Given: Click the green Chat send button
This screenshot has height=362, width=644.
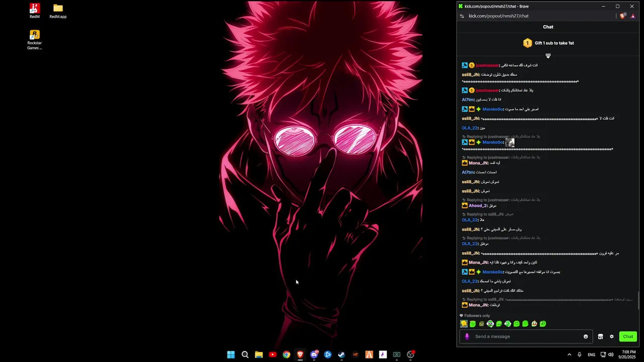Looking at the screenshot, I should click(x=628, y=336).
